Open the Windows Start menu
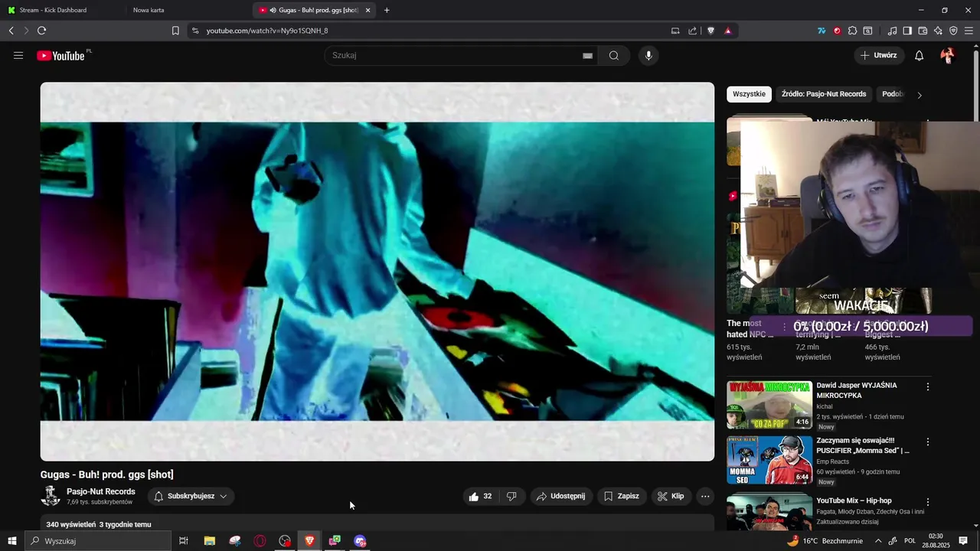 pos(11,541)
